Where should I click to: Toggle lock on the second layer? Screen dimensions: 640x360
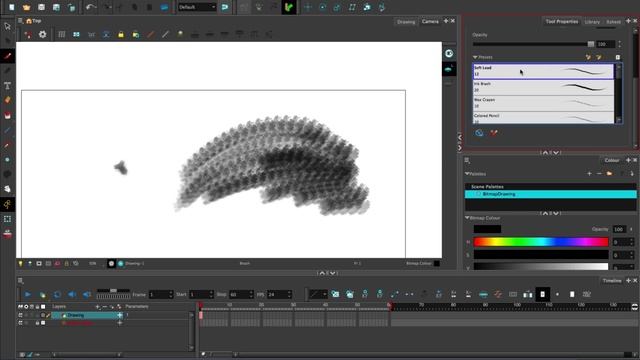click(x=37, y=323)
